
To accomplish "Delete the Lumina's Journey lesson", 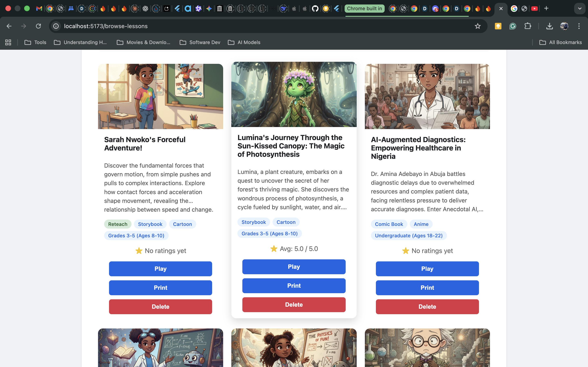I will click(294, 305).
